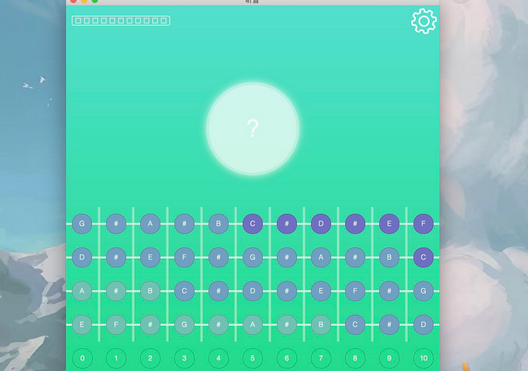Click fret number 10 circle

pyautogui.click(x=423, y=358)
